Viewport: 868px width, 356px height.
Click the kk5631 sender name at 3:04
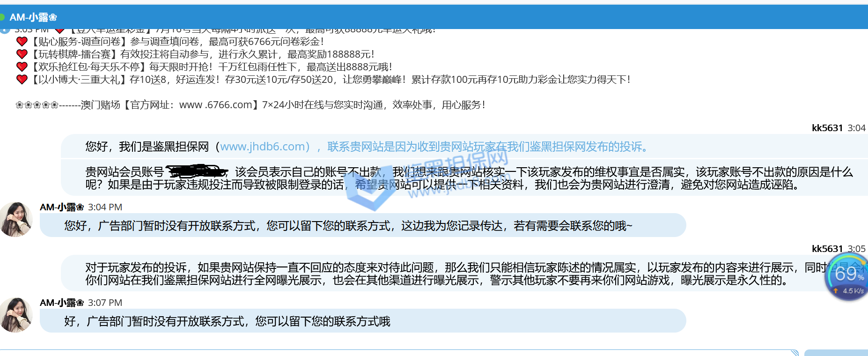(827, 128)
